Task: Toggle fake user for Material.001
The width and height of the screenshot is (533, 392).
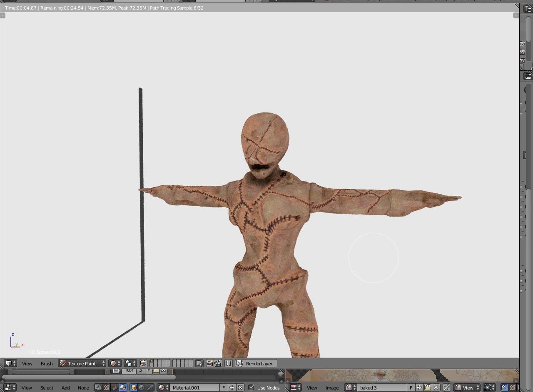Action: tap(224, 387)
